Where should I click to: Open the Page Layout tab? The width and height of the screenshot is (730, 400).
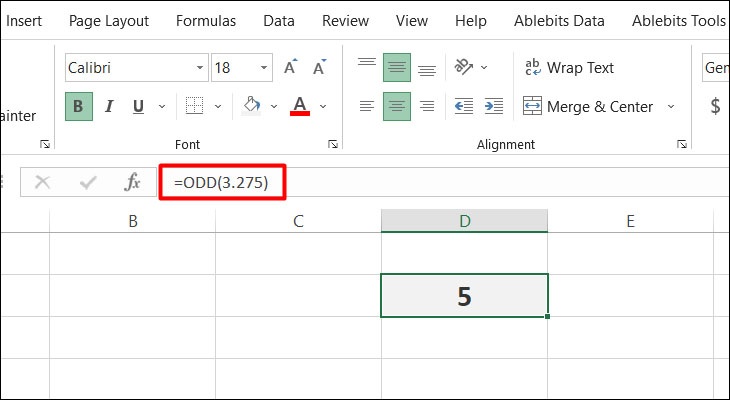tap(109, 20)
